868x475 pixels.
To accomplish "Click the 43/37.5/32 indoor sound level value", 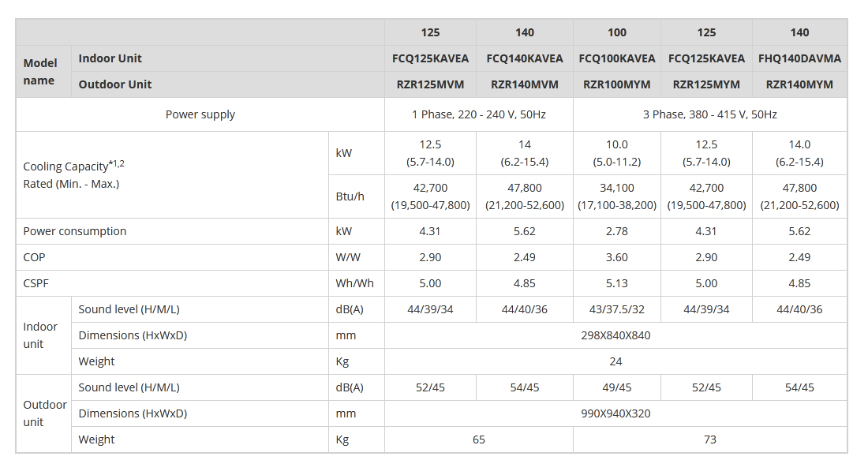I will click(617, 309).
